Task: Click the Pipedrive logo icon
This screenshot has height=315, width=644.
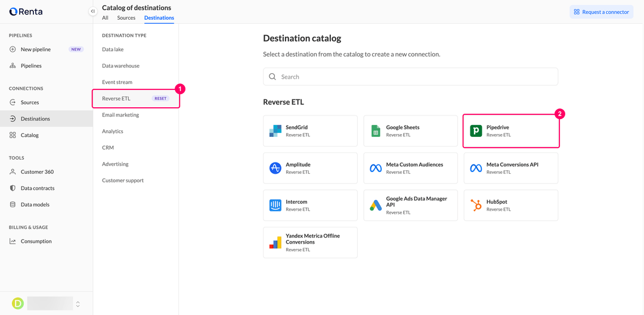Action: click(476, 131)
